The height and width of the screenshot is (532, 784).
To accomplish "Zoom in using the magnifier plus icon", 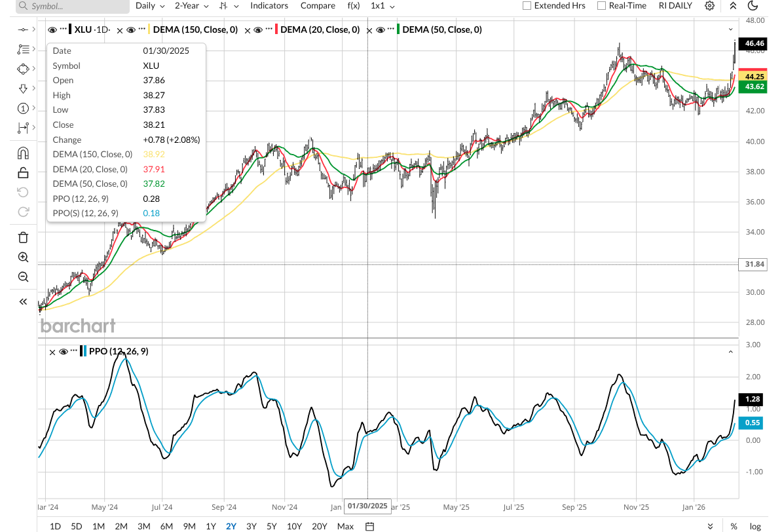I will click(x=23, y=257).
